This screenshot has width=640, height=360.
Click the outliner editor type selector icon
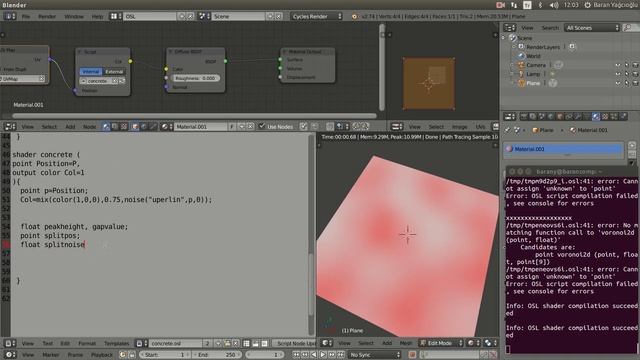point(509,28)
